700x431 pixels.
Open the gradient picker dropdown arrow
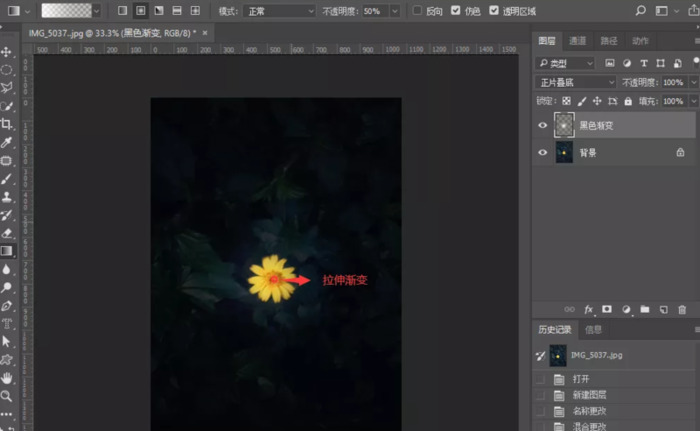97,11
